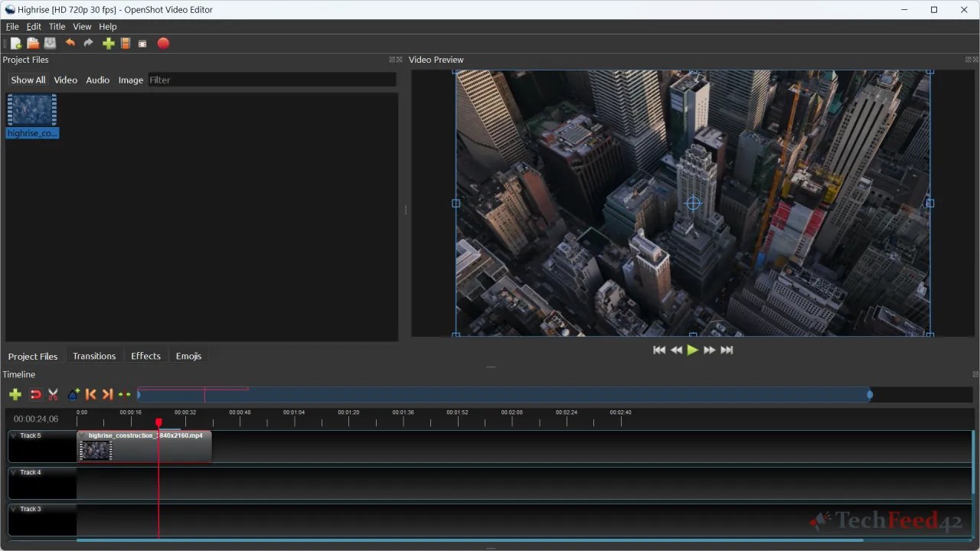The height and width of the screenshot is (551, 980).
Task: Open the Choose Profile filmstrip icon
Action: [x=126, y=44]
